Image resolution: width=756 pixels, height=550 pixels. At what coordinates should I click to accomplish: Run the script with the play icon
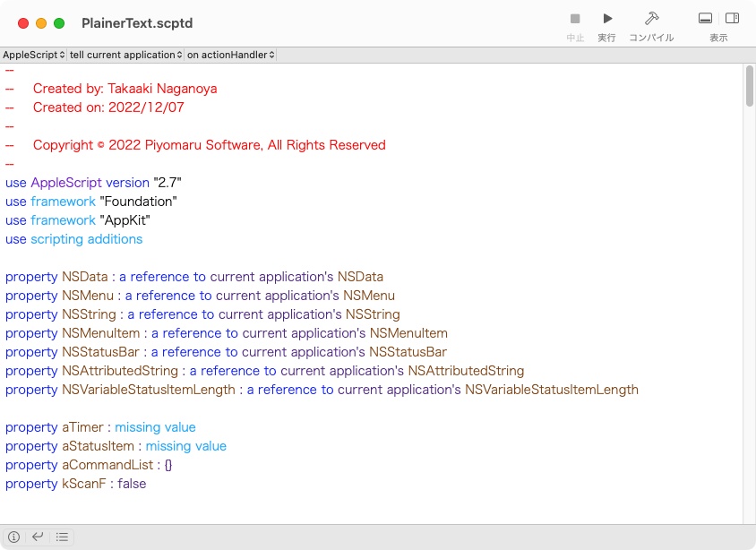pos(606,17)
